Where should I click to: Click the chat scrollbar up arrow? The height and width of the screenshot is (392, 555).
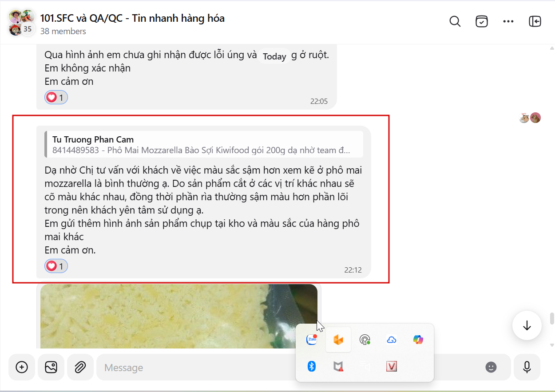[x=552, y=48]
